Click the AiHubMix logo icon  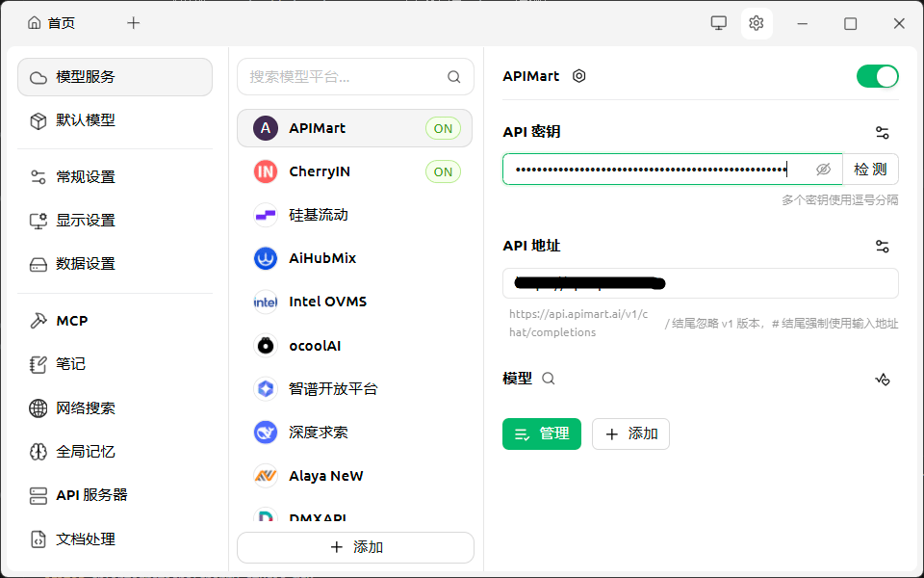pos(266,258)
